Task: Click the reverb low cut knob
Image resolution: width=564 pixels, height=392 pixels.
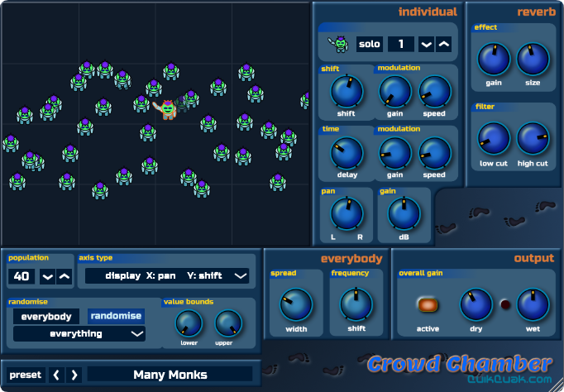Action: pyautogui.click(x=494, y=138)
